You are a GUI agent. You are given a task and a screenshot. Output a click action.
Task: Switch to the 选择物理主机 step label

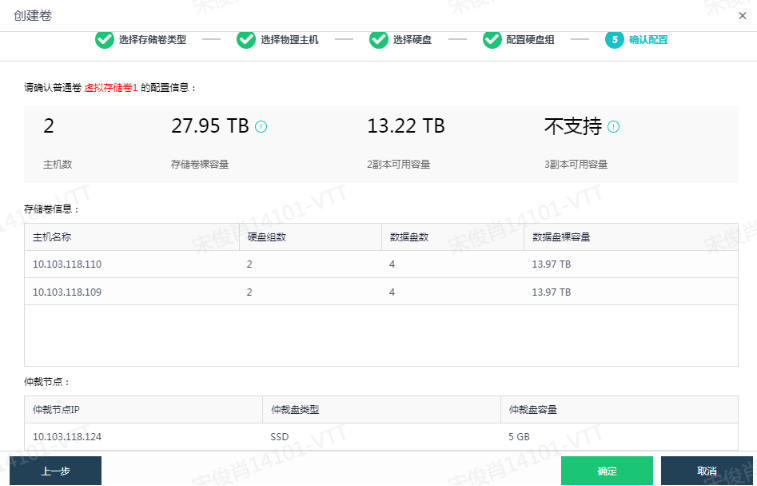tap(289, 40)
